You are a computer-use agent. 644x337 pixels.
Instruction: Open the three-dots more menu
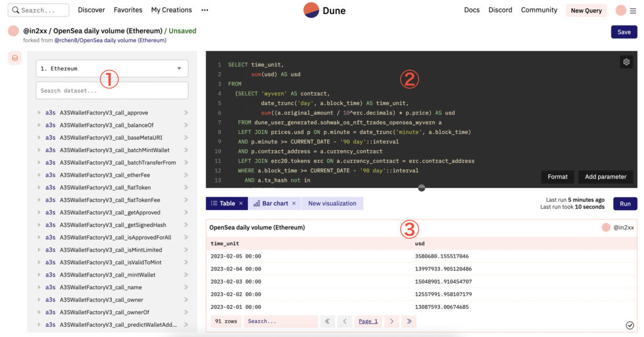click(x=204, y=10)
